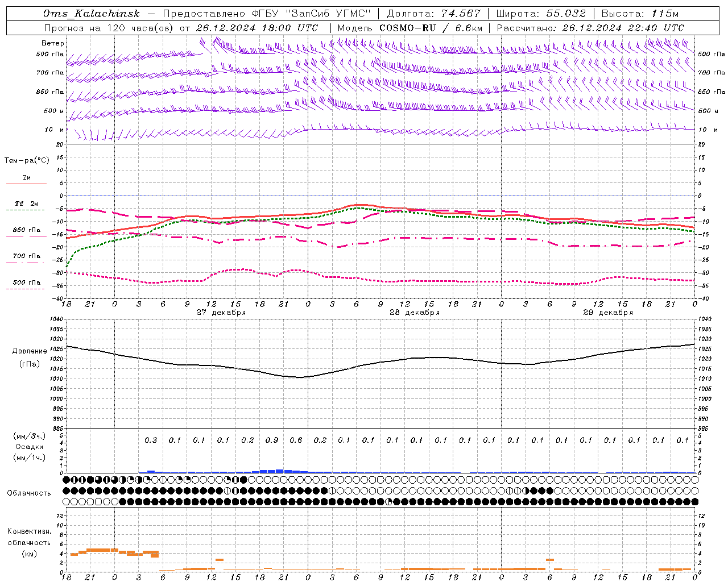
Task: Select the 'Модель COSMO-RU / 6.6км' text
Action: coord(410,28)
